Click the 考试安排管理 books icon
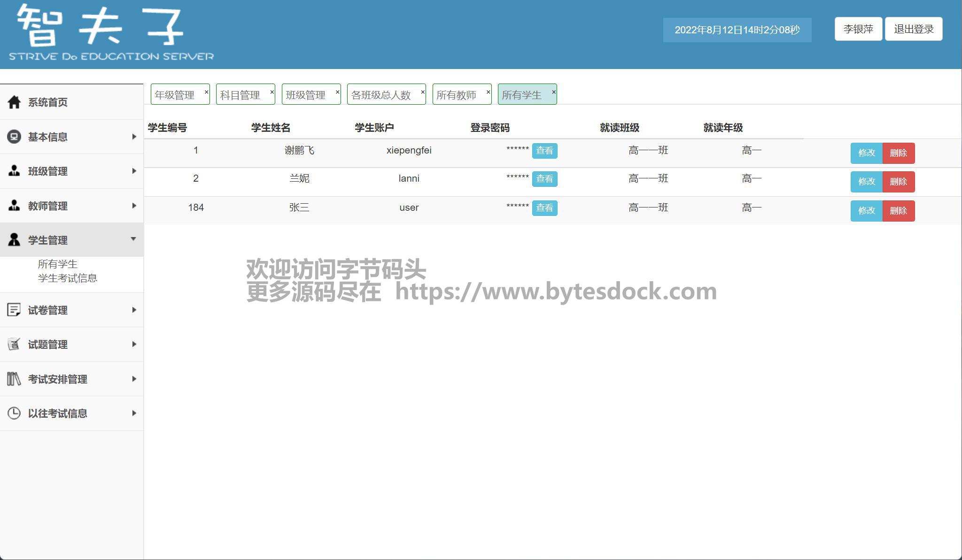 [14, 379]
